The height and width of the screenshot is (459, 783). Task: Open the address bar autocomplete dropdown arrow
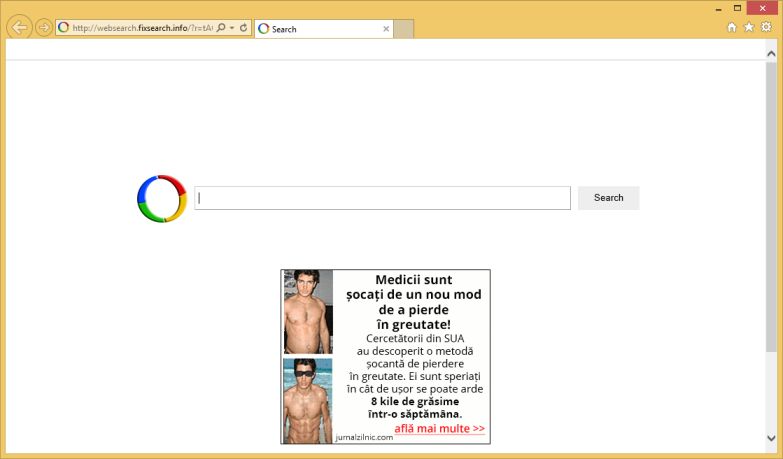coord(232,28)
